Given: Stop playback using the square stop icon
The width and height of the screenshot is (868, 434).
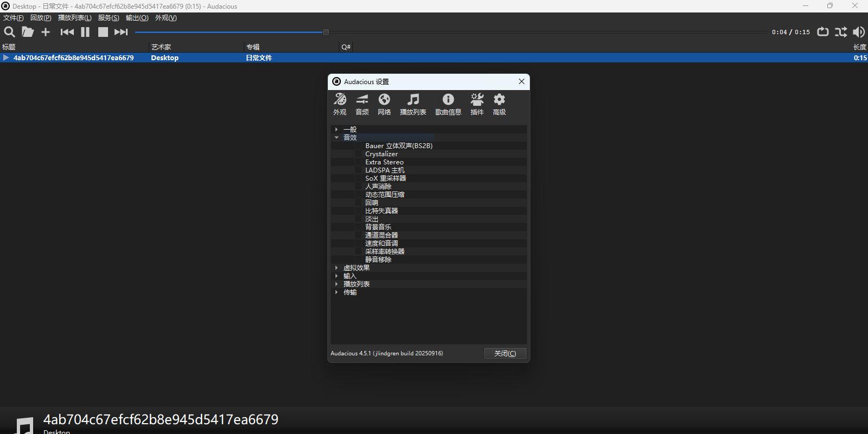Looking at the screenshot, I should 103,32.
